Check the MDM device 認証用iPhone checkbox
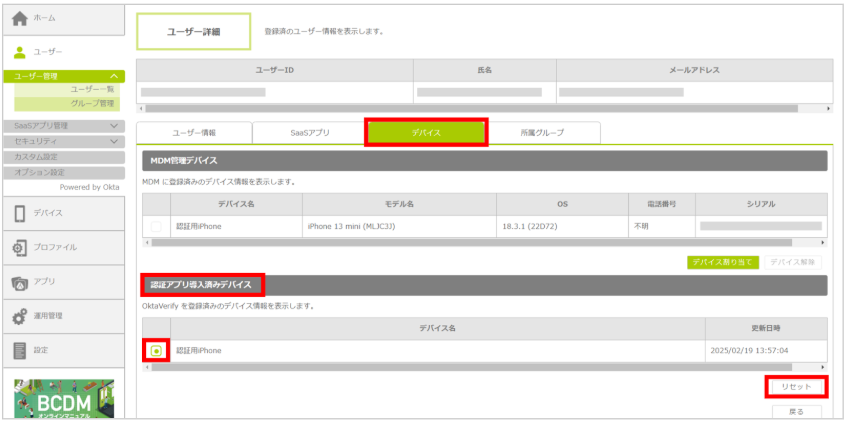 click(x=156, y=227)
